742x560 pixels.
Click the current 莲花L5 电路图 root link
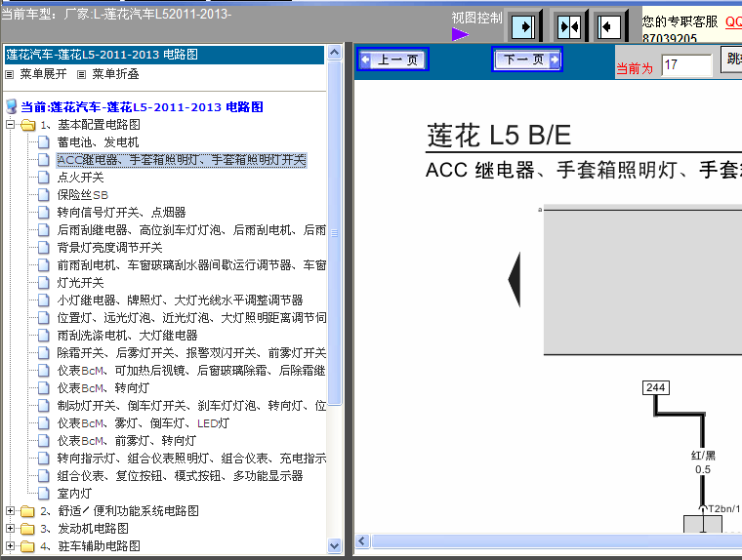point(142,107)
